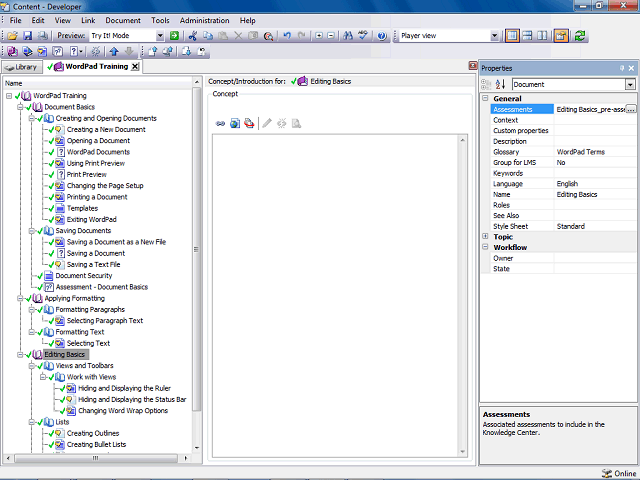The width and height of the screenshot is (640, 480).
Task: Open the Edit menu
Action: coord(38,20)
